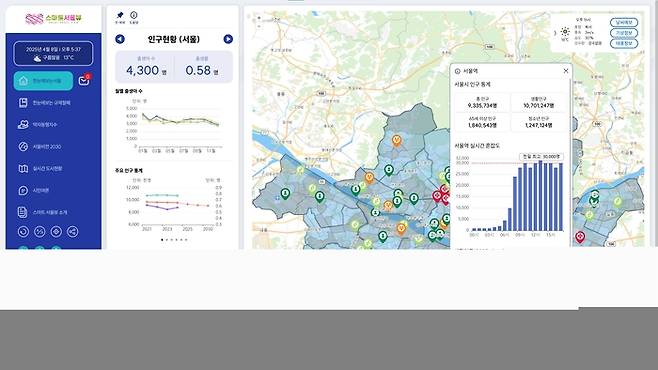
Task: Click the 1,840,543 senior population figure
Action: coord(482,125)
